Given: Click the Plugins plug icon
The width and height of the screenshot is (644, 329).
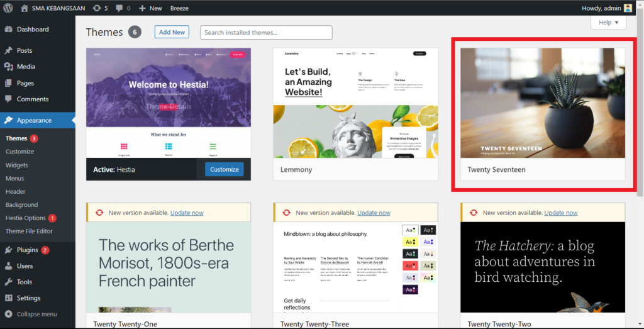Looking at the screenshot, I should (x=8, y=250).
